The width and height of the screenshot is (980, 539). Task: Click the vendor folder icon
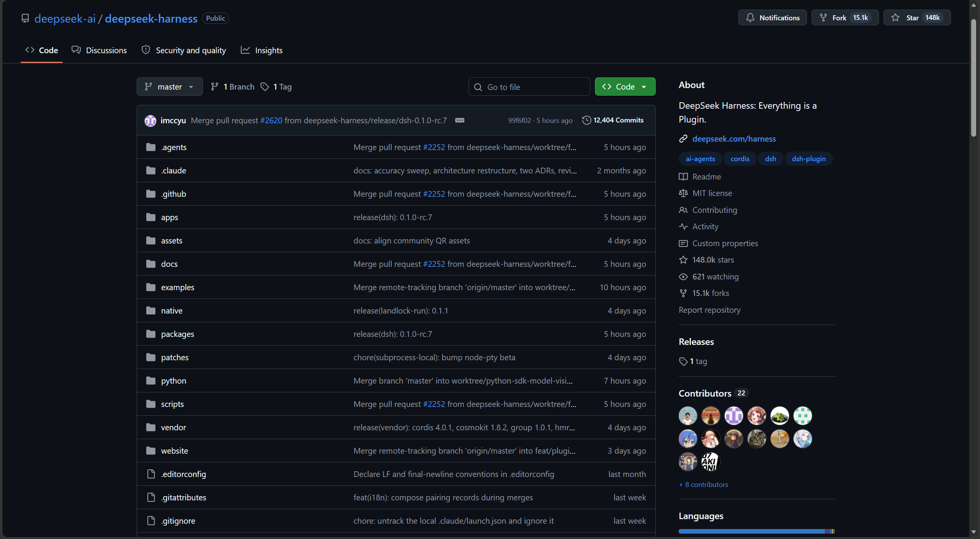coord(151,428)
